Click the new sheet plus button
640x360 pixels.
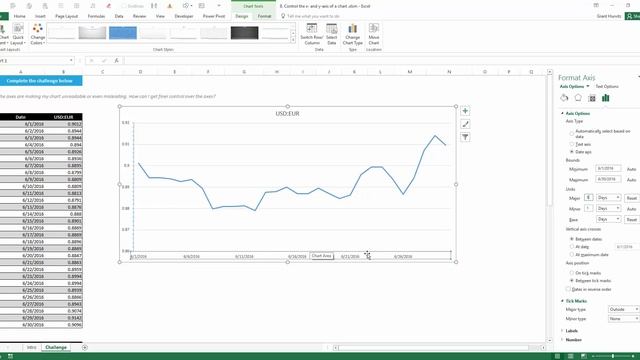[x=84, y=347]
